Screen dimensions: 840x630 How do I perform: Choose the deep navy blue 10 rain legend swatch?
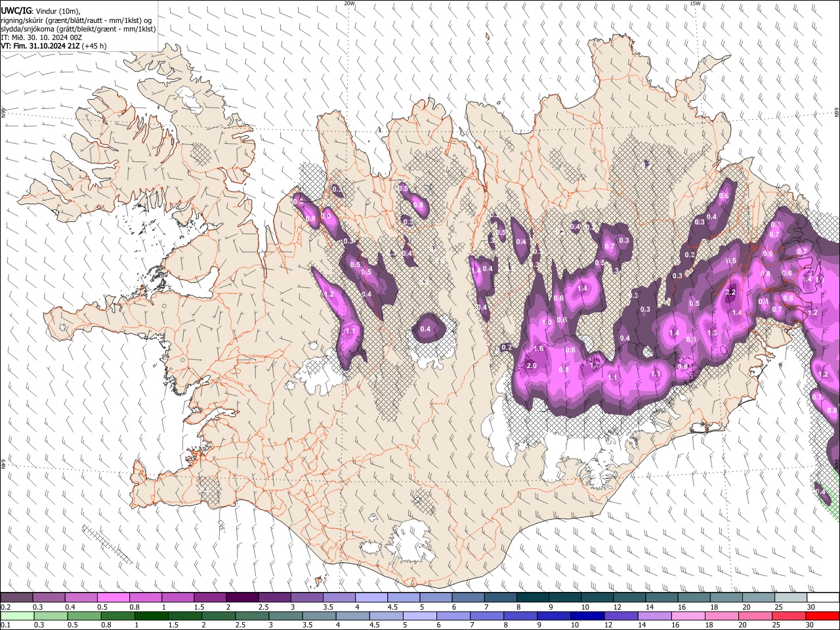pos(587,616)
